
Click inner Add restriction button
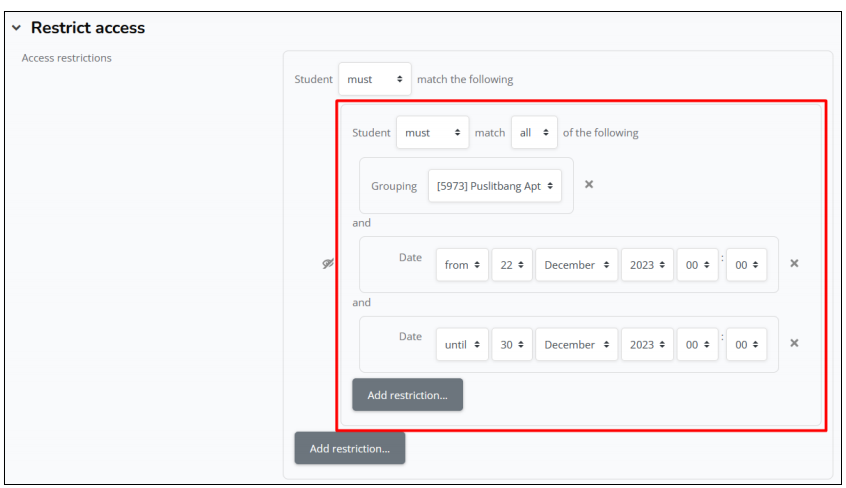point(407,395)
